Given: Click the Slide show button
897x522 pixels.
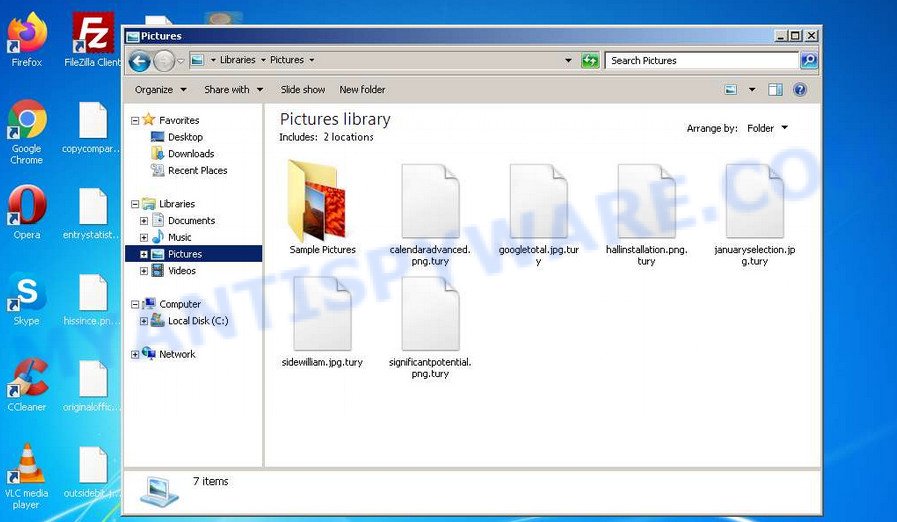Looking at the screenshot, I should pyautogui.click(x=302, y=90).
